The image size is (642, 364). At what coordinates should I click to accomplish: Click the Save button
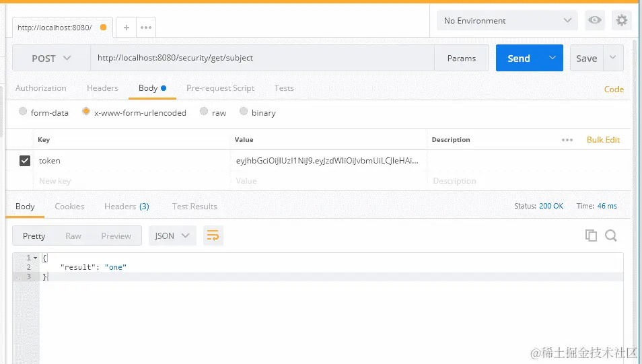[x=586, y=58]
